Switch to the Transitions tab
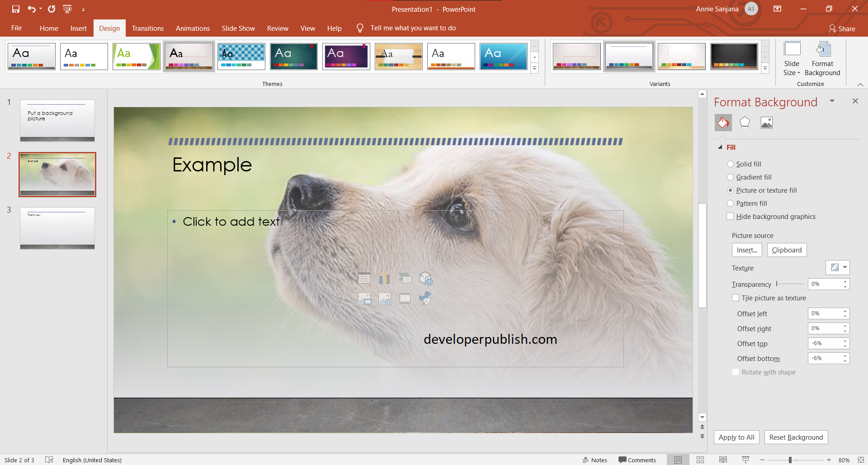 click(x=148, y=28)
